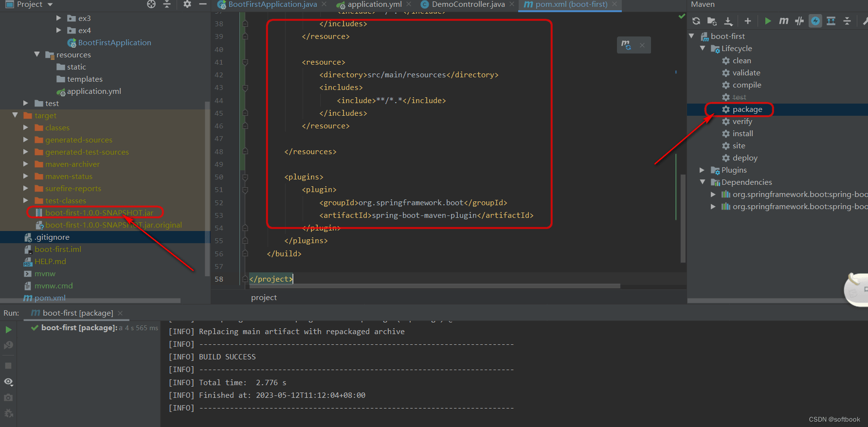Image resolution: width=868 pixels, height=427 pixels.
Task: Toggle Maven Offline Mode button
Action: click(799, 21)
